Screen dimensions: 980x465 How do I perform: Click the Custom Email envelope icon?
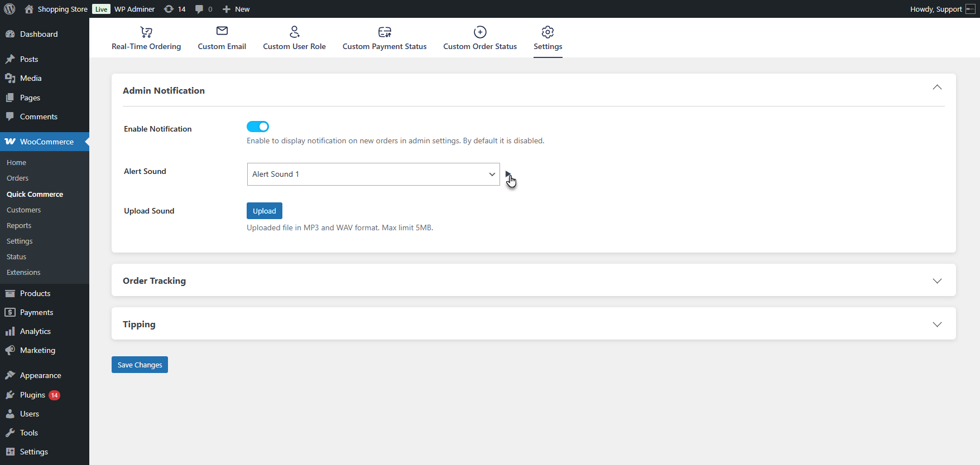pos(222,31)
